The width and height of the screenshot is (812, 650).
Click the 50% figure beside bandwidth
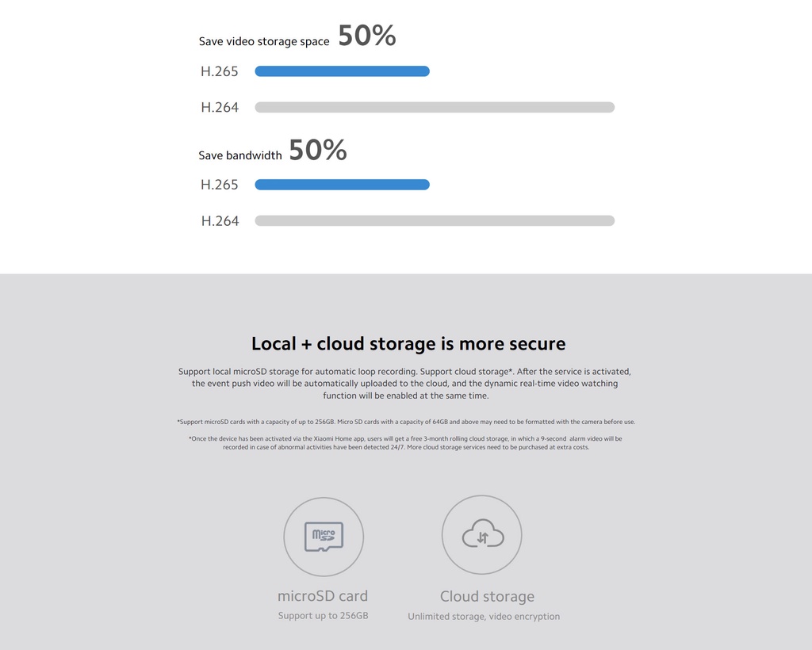[318, 150]
